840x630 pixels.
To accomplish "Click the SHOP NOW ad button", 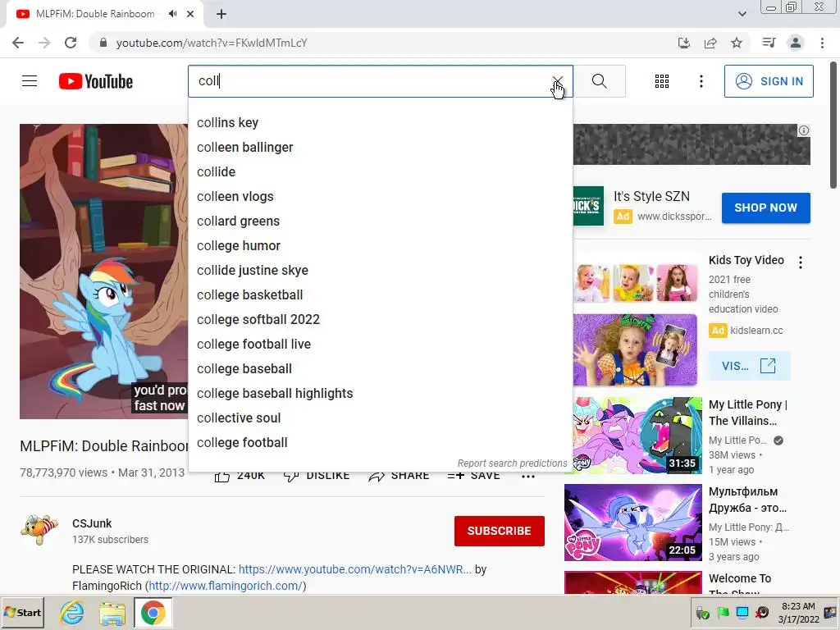I will [765, 208].
